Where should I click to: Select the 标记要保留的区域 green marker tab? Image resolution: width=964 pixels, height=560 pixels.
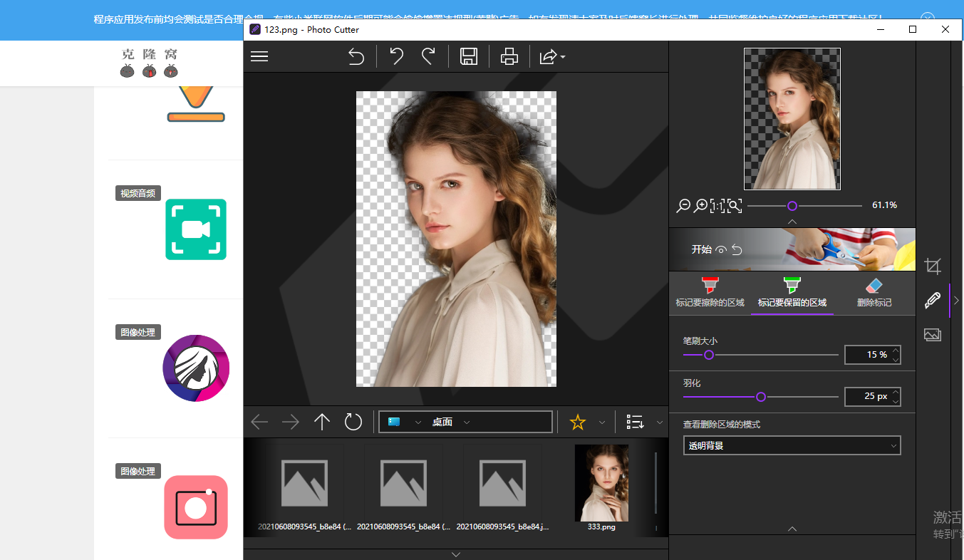tap(792, 293)
